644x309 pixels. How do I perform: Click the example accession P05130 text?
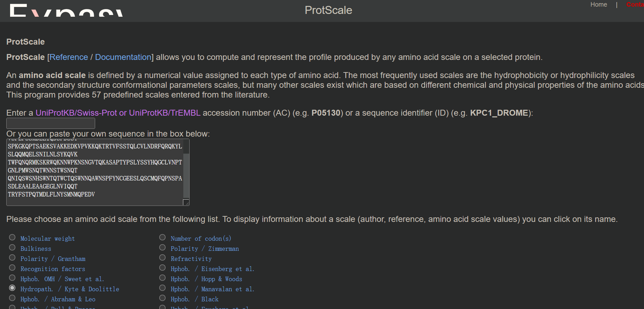tap(326, 113)
